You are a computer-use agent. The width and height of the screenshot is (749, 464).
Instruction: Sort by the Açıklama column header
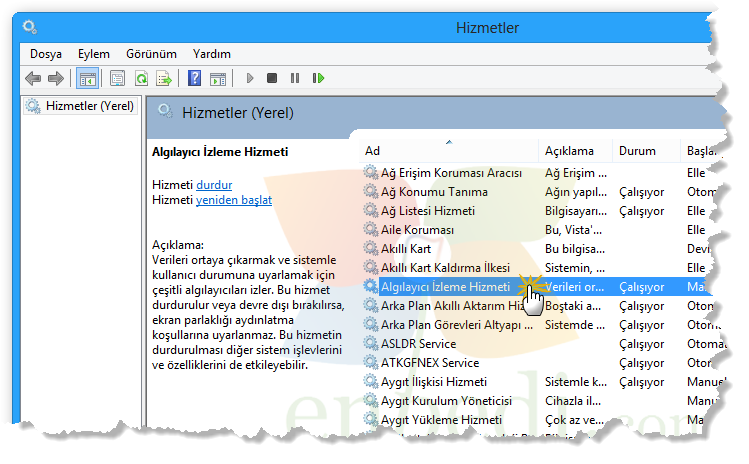coord(575,151)
